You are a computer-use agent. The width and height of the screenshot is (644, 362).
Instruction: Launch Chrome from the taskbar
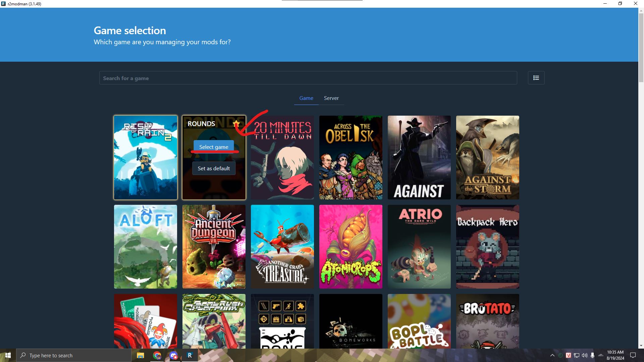click(157, 355)
